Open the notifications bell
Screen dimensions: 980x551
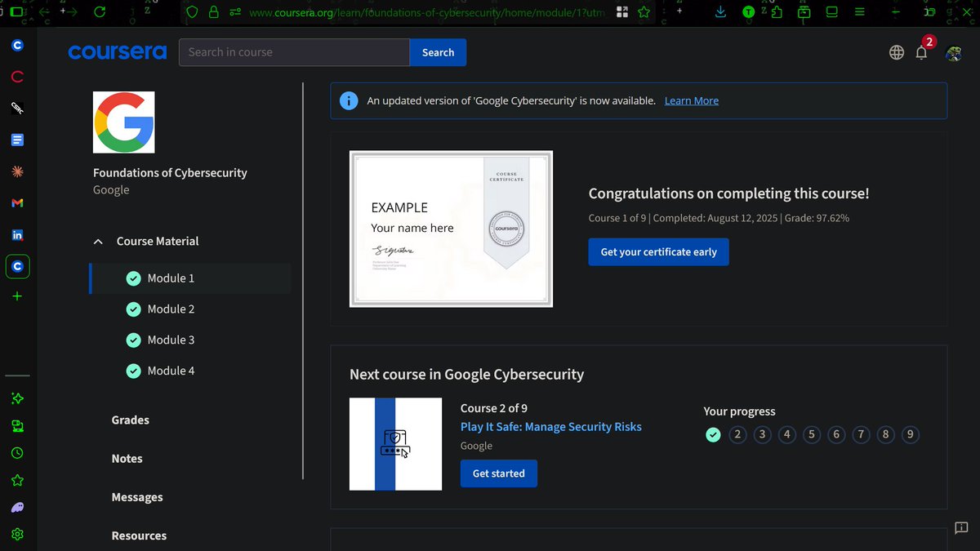[x=921, y=52]
